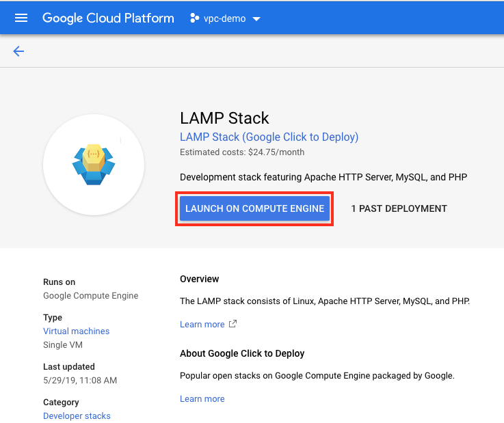Open the LAMP Stack (Google Click to Deploy) link
The height and width of the screenshot is (423, 504).
pos(269,137)
